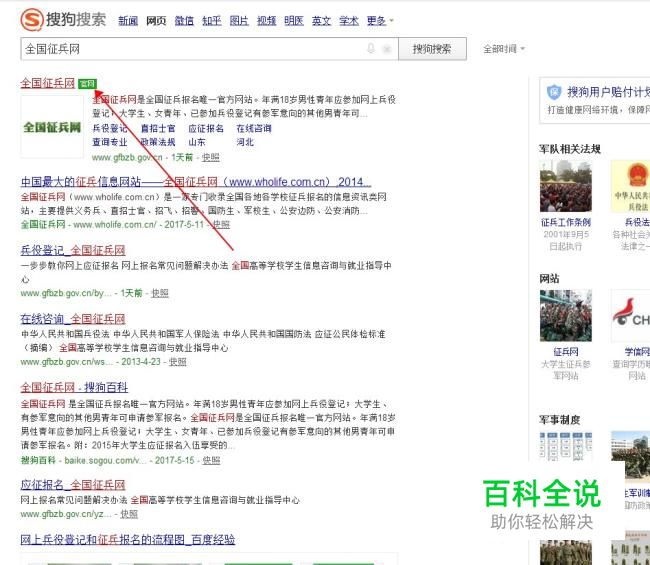Open the 知乎 search tab
Image resolution: width=650 pixels, height=565 pixels.
(211, 20)
